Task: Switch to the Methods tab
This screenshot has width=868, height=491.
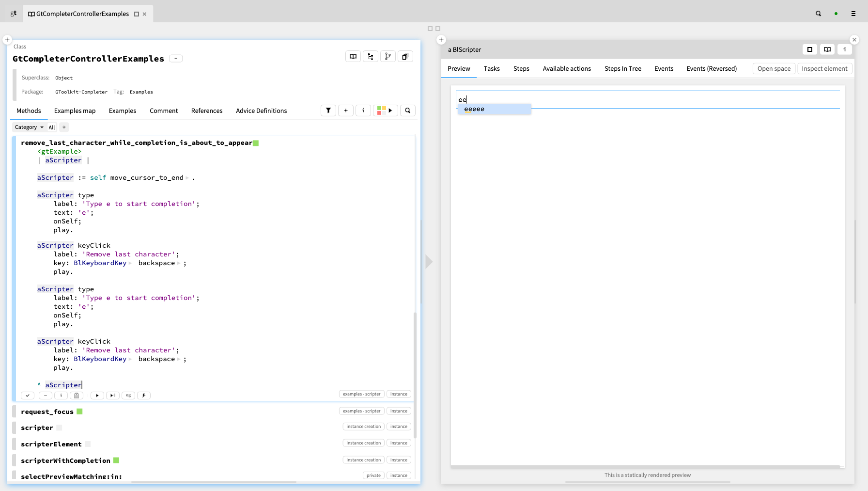Action: coord(29,111)
